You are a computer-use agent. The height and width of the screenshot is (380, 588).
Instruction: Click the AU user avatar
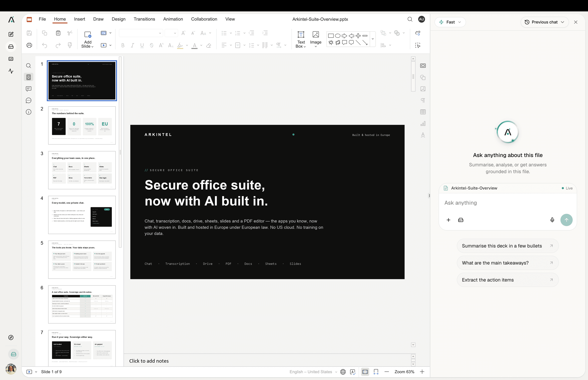click(422, 19)
